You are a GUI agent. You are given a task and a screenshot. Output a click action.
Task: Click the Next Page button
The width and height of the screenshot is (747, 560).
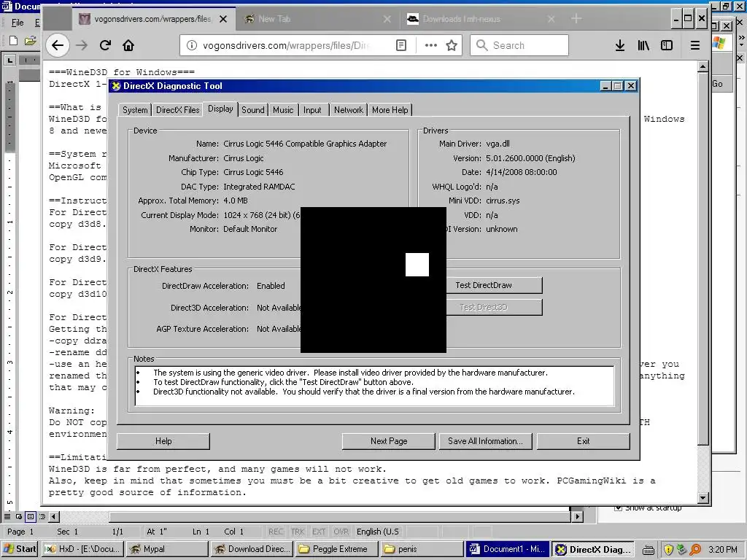pos(389,441)
